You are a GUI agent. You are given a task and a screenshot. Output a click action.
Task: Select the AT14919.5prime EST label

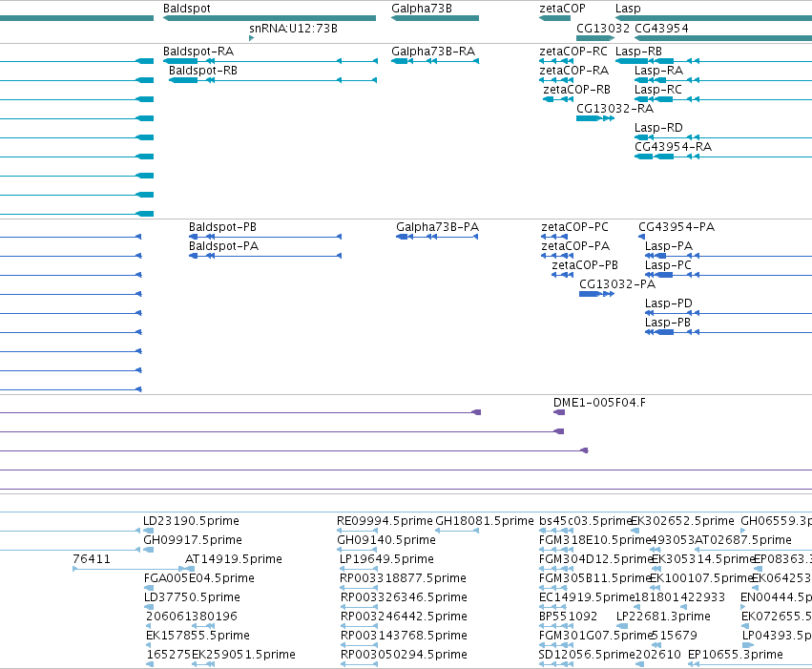point(234,560)
